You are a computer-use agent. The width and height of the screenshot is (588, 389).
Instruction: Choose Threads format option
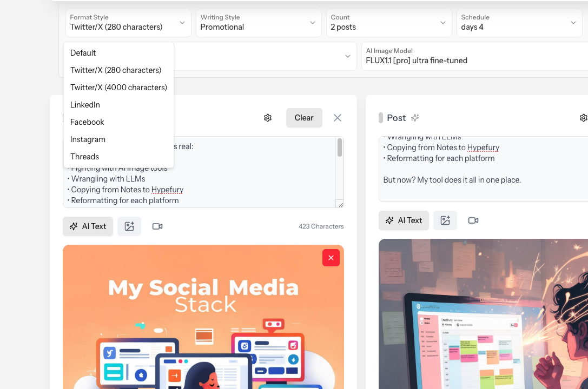click(118, 157)
